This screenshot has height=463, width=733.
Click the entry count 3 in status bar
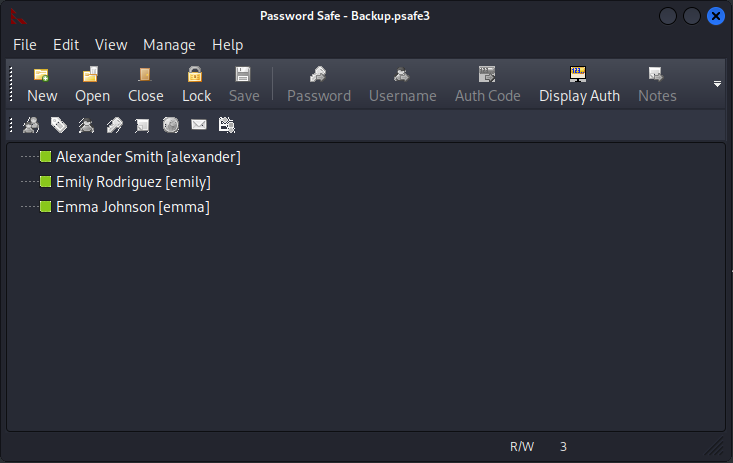(x=563, y=447)
